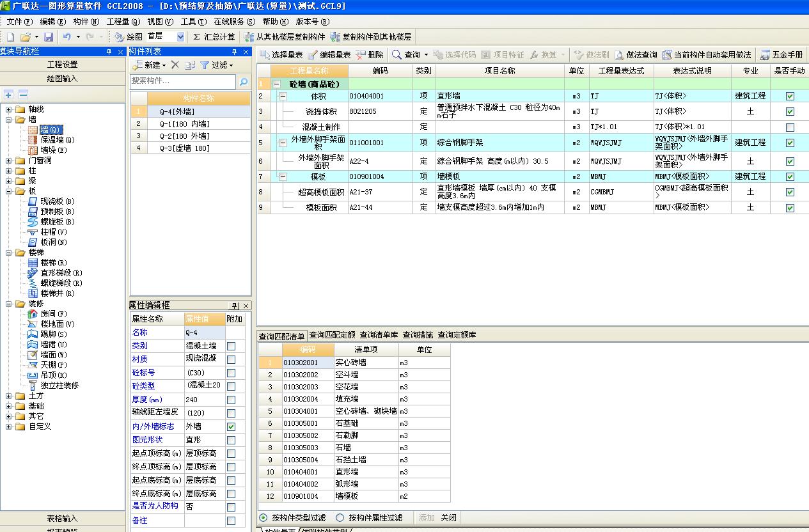Image resolution: width=809 pixels, height=532 pixels.
Task: Click 删除 in quantity table toolbar
Action: [370, 55]
